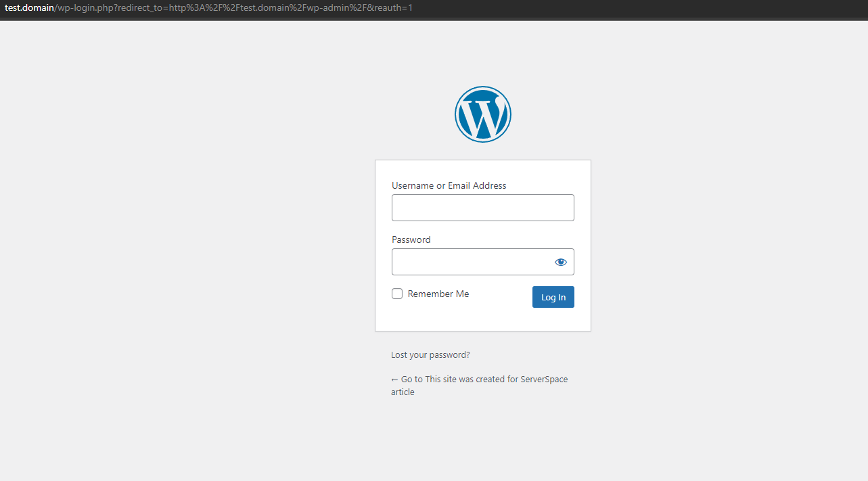This screenshot has height=481, width=868.
Task: Click the Log In button
Action: (553, 297)
